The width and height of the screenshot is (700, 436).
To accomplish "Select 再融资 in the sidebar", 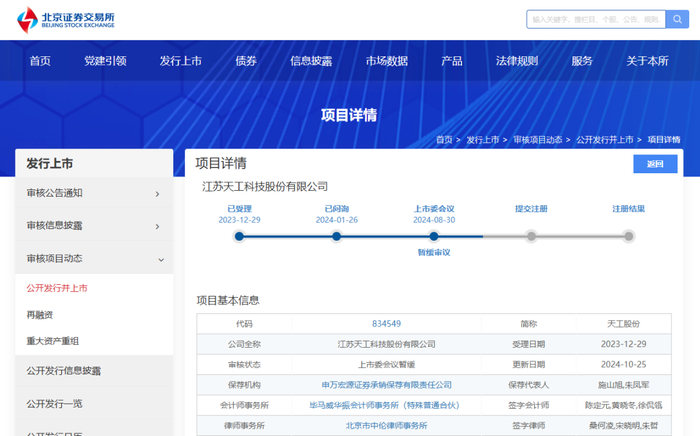I will [x=41, y=314].
